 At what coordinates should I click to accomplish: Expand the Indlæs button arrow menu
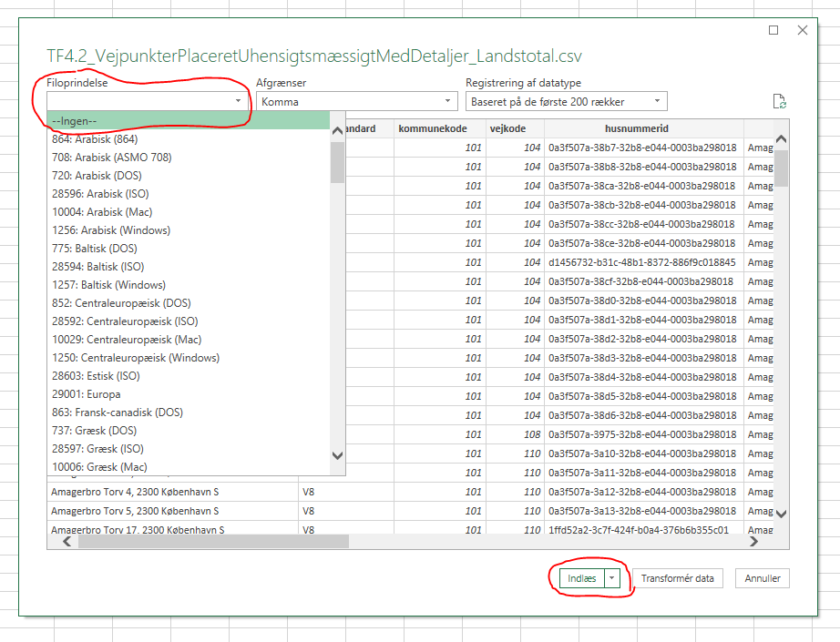612,578
